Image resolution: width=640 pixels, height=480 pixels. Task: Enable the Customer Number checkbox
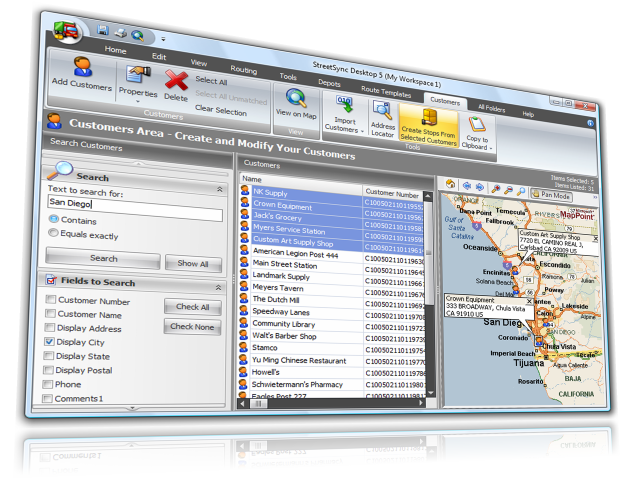[49, 300]
